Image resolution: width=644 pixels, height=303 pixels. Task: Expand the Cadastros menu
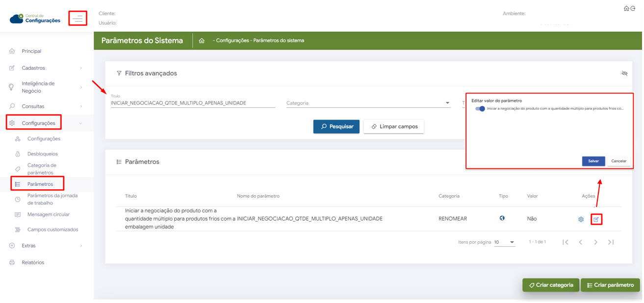pyautogui.click(x=46, y=68)
